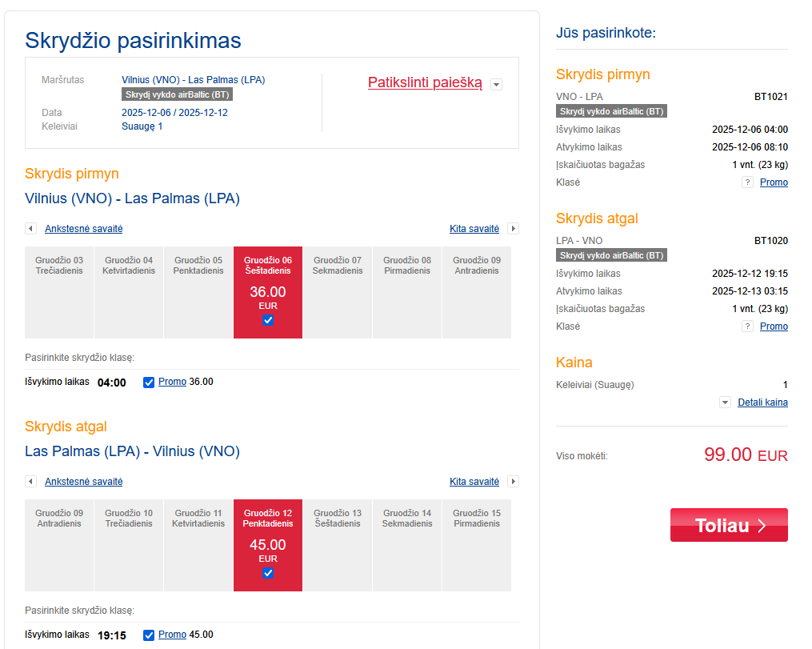Click previous week arrow for return flight

(30, 482)
